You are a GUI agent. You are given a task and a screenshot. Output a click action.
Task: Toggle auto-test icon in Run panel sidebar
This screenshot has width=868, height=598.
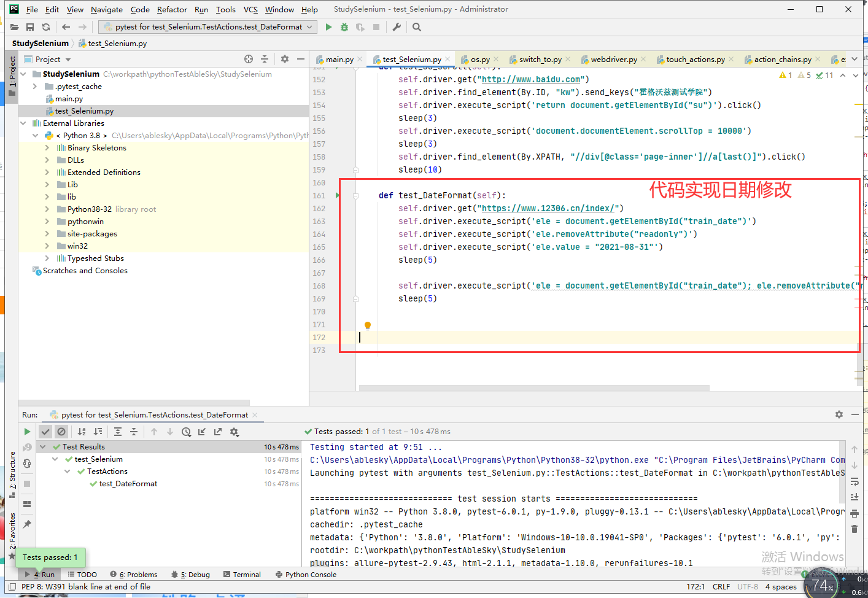[x=27, y=464]
